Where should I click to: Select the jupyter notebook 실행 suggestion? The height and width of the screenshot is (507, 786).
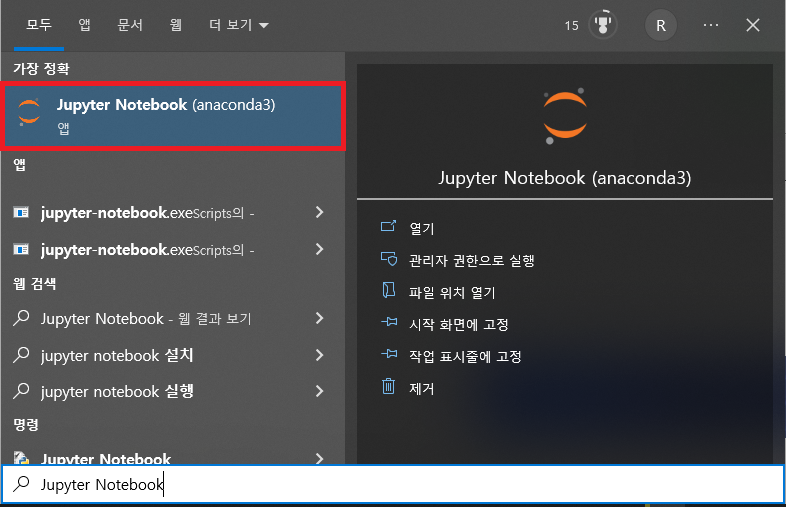(173, 391)
